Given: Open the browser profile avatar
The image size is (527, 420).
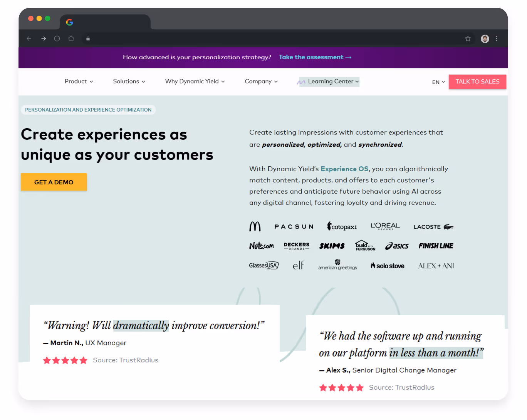Looking at the screenshot, I should [485, 38].
